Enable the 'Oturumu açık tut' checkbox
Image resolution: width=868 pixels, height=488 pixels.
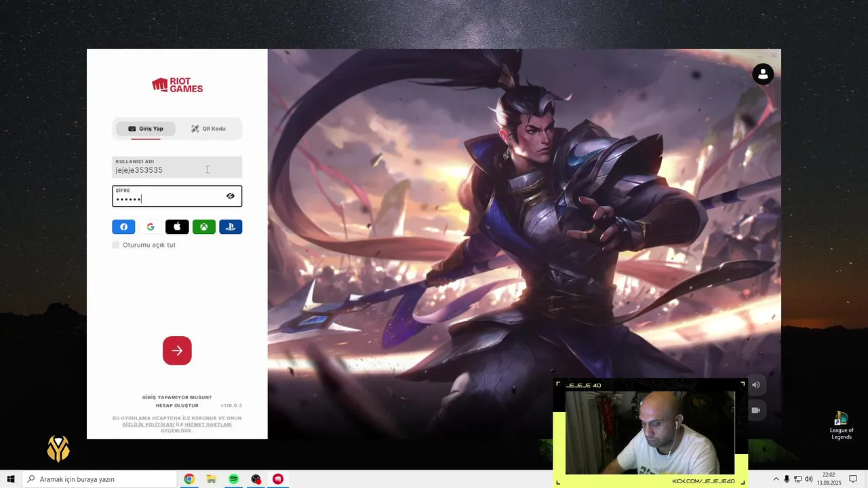pyautogui.click(x=116, y=245)
